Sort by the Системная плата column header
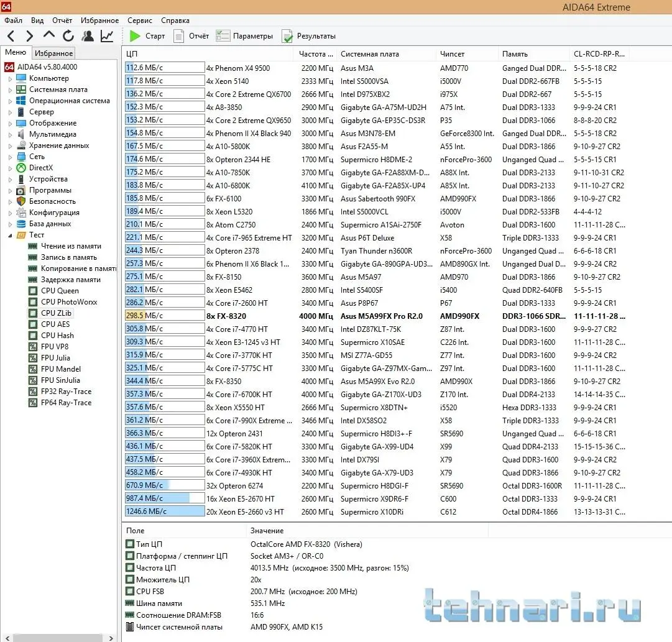672x642 pixels. pyautogui.click(x=385, y=54)
